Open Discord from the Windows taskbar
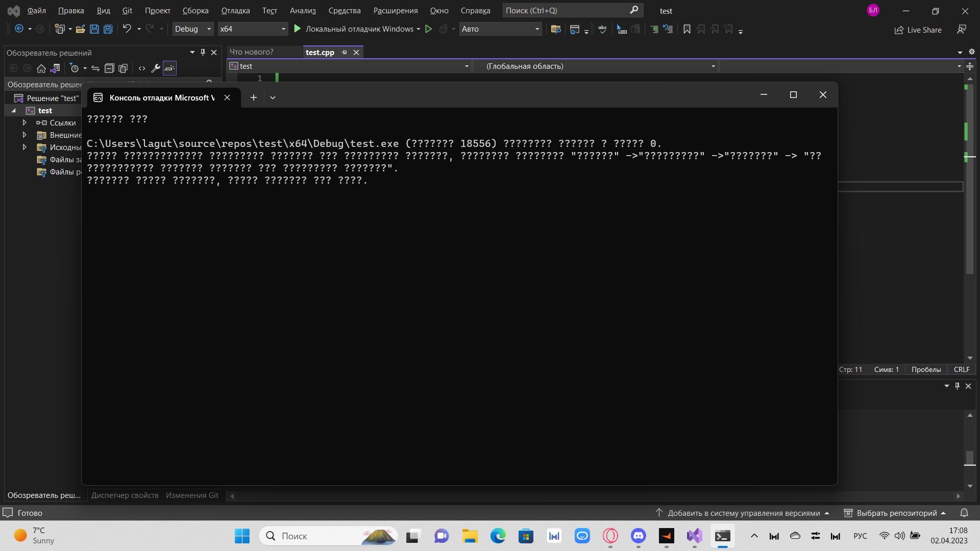 pos(638,536)
